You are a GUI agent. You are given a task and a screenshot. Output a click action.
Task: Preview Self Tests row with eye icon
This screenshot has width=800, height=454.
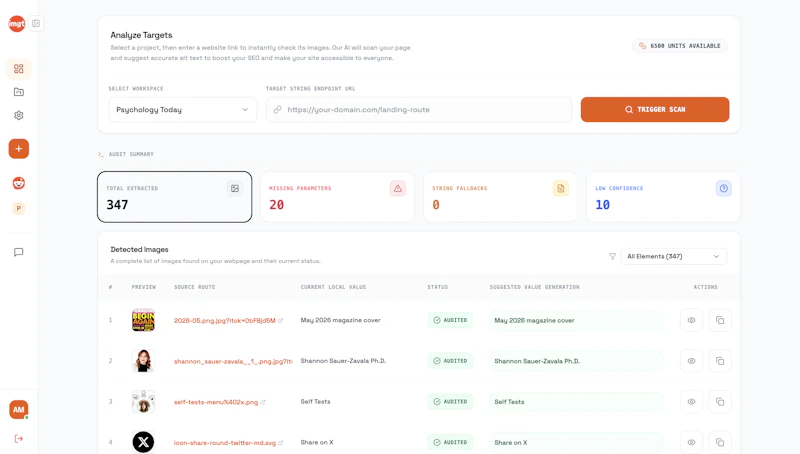[x=691, y=402]
